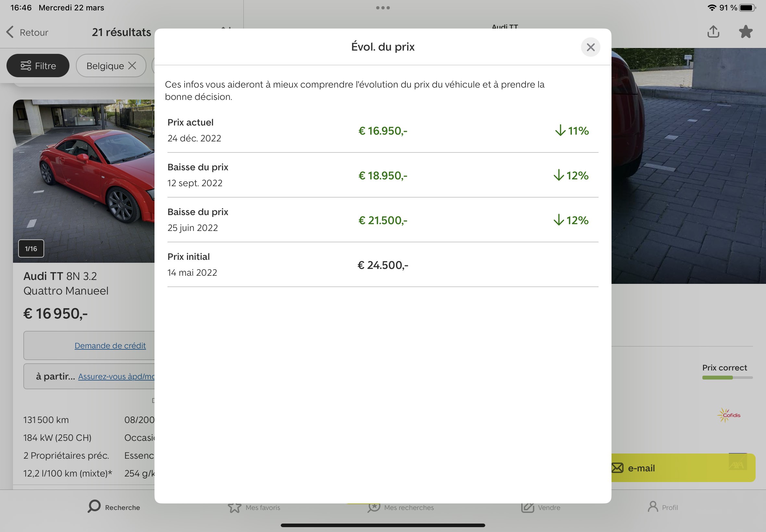The height and width of the screenshot is (532, 766).
Task: Go back with the Retour chevron
Action: point(27,32)
